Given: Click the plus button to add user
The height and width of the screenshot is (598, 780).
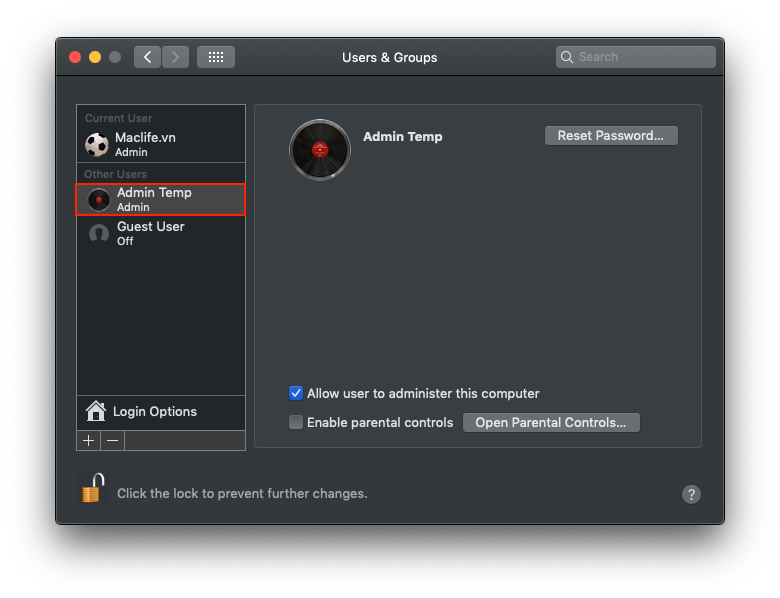Looking at the screenshot, I should (89, 441).
